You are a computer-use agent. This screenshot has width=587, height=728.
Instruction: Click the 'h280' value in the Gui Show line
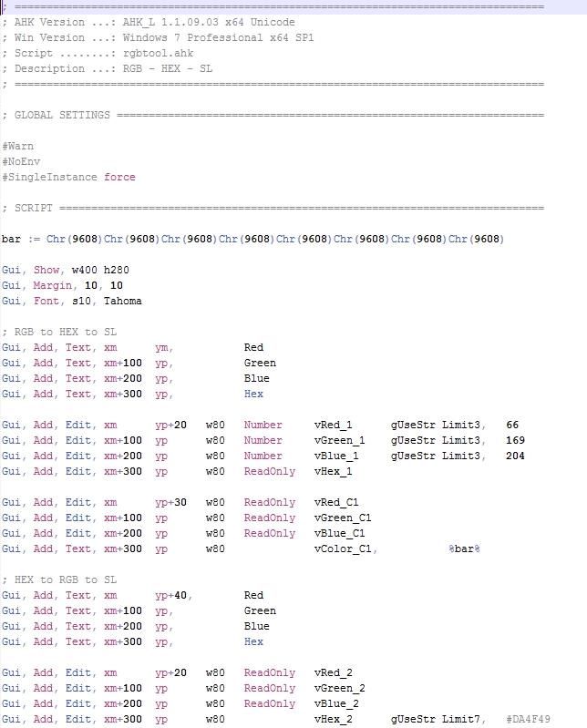tap(116, 271)
